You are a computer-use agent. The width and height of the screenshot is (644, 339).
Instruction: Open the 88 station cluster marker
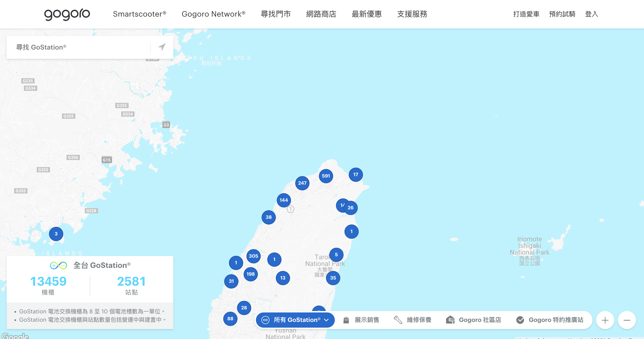tap(230, 318)
